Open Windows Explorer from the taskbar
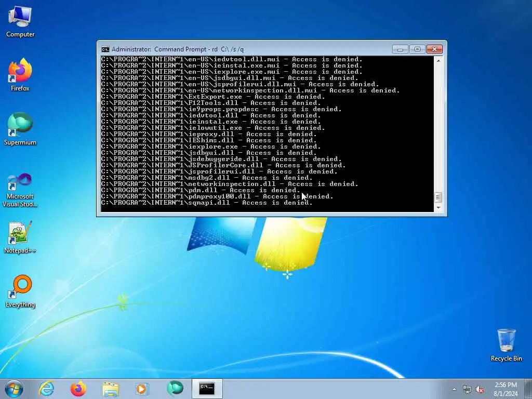Screen dimensions: 532x399 [x=111, y=389]
